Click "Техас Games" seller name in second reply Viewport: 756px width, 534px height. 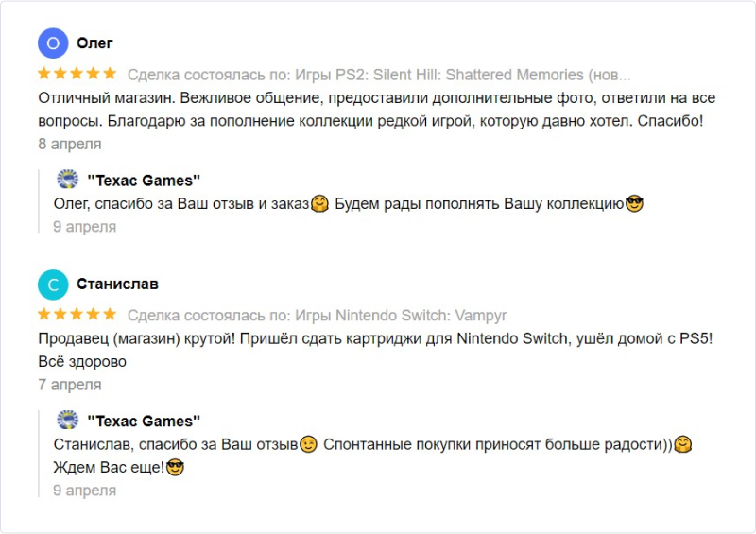click(144, 422)
